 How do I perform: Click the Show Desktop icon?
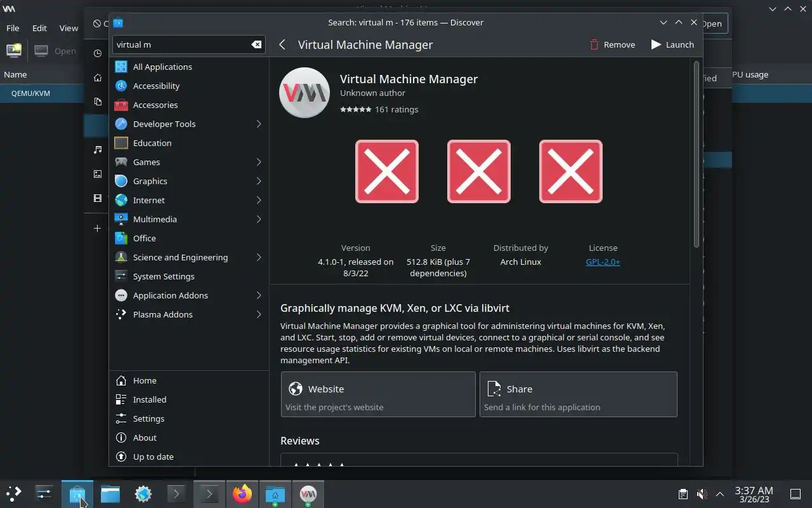point(796,494)
